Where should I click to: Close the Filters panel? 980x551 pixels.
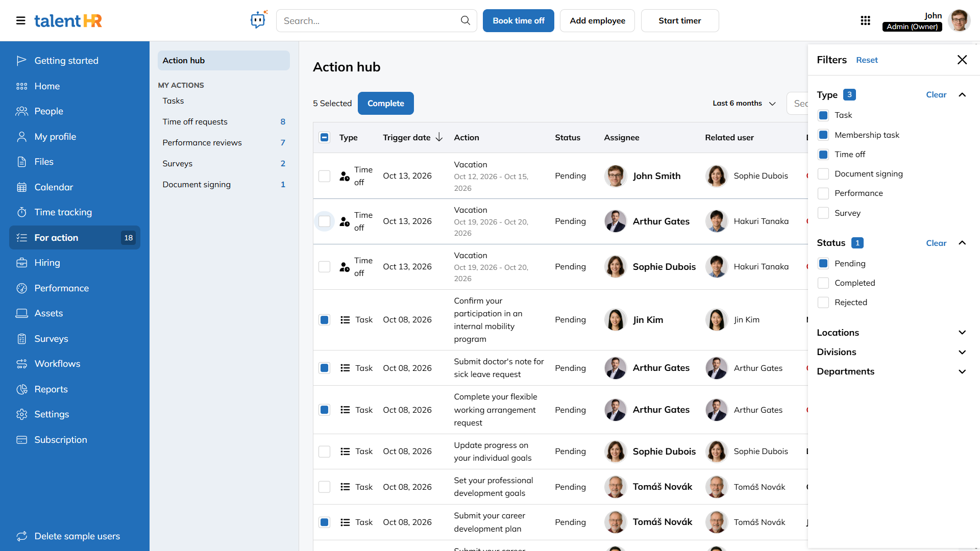click(962, 60)
